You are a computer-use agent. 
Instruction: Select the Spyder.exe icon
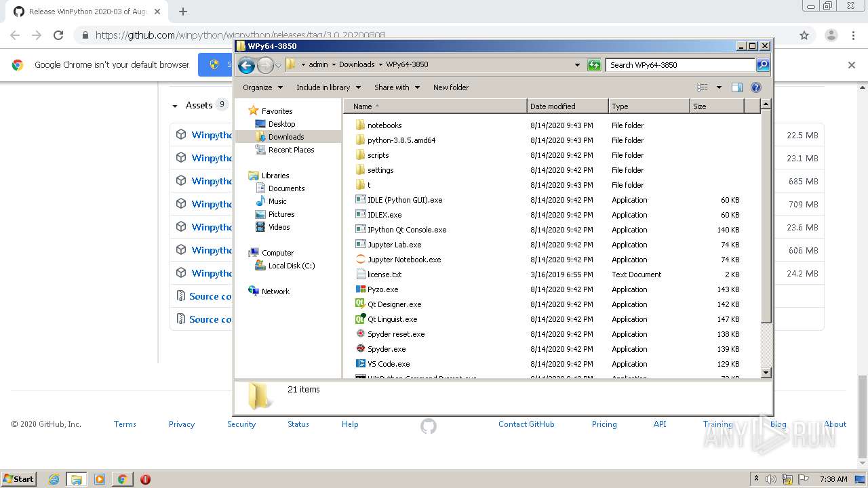361,349
